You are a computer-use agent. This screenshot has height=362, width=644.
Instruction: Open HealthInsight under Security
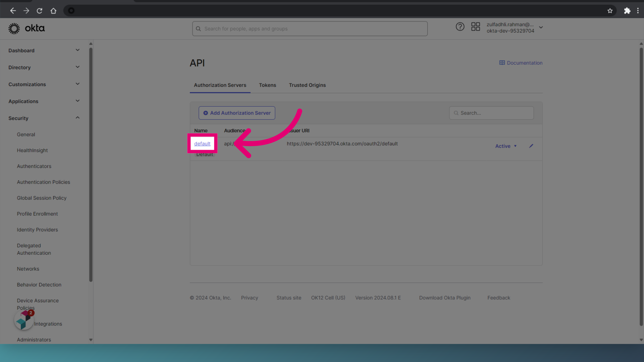[32, 150]
